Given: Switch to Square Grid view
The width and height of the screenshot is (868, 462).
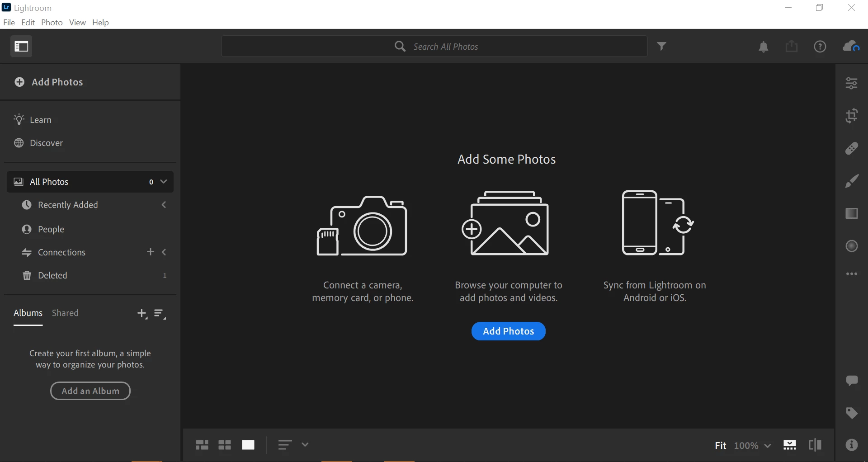Looking at the screenshot, I should click(225, 445).
